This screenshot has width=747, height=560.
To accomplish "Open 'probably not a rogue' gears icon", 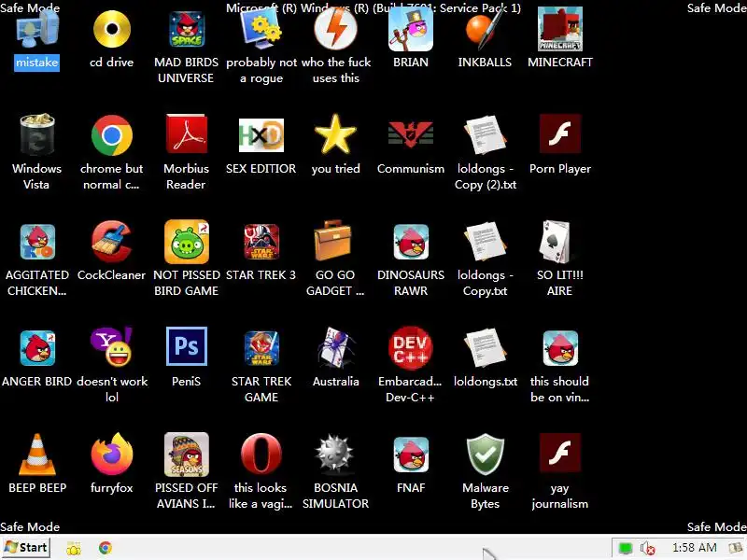I will [261, 30].
